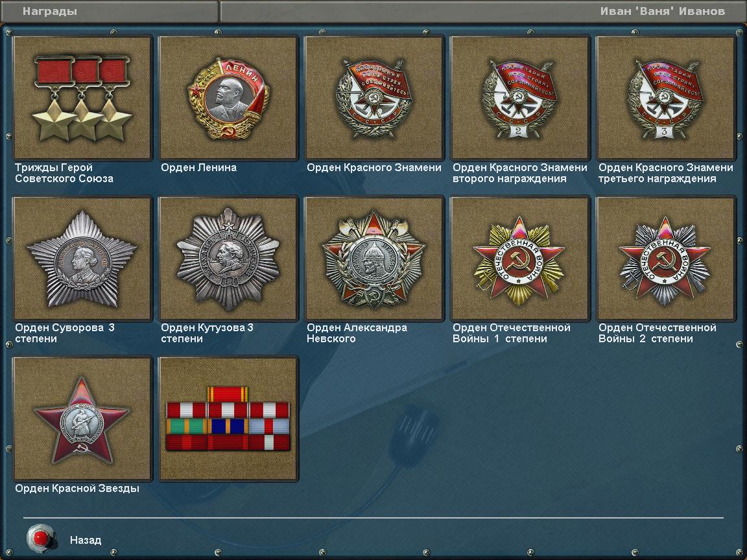This screenshot has height=560, width=747.
Task: Click Red Banner medal numbered 3
Action: (x=666, y=98)
